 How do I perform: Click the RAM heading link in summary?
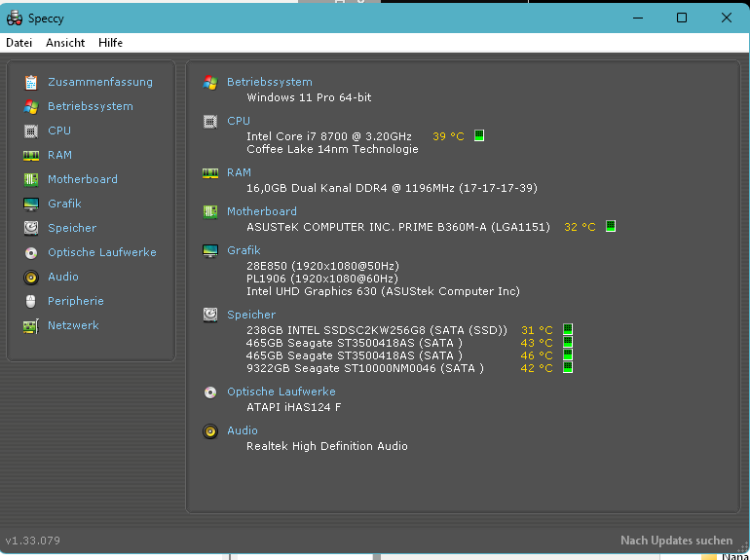click(239, 172)
